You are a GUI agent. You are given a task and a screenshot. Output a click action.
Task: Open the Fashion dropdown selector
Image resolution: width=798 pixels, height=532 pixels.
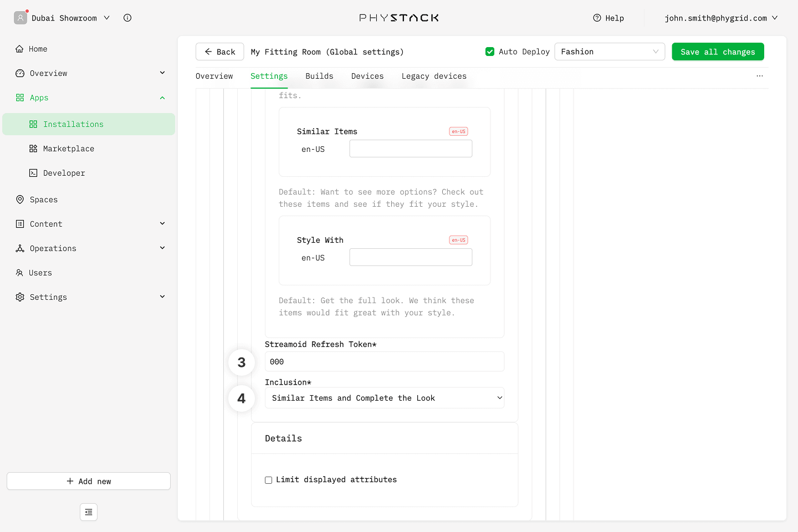click(610, 52)
